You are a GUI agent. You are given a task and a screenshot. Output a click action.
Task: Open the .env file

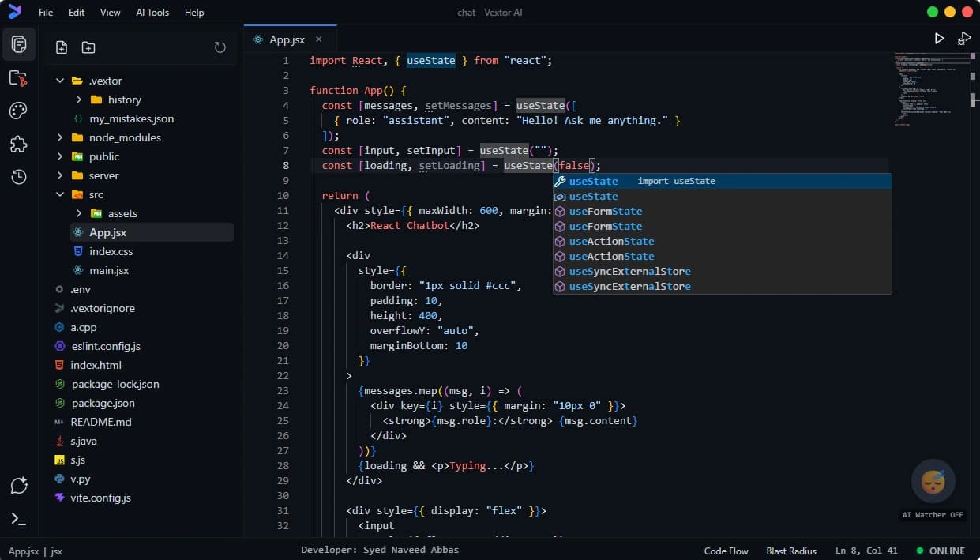click(81, 289)
